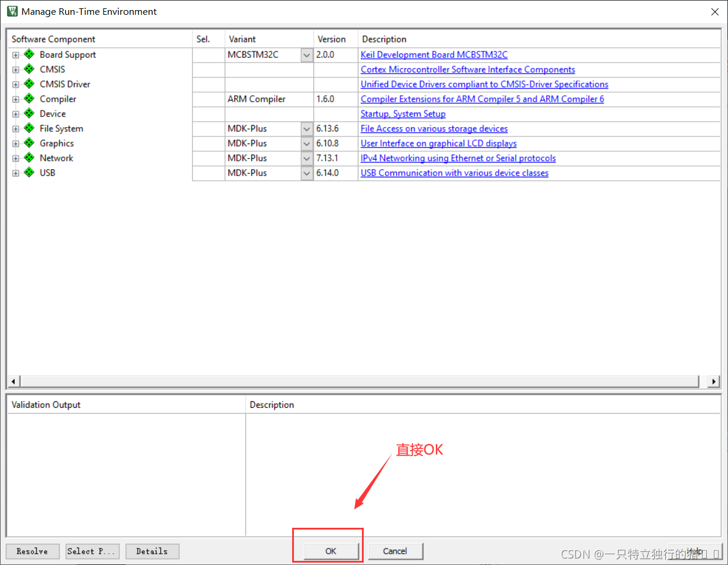Open Graphics MDK-Plus variant dropdown
Viewport: 728px width, 565px height.
coord(307,144)
